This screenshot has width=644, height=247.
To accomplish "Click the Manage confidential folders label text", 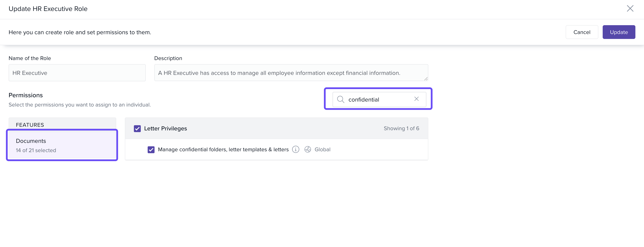I will click(x=223, y=150).
